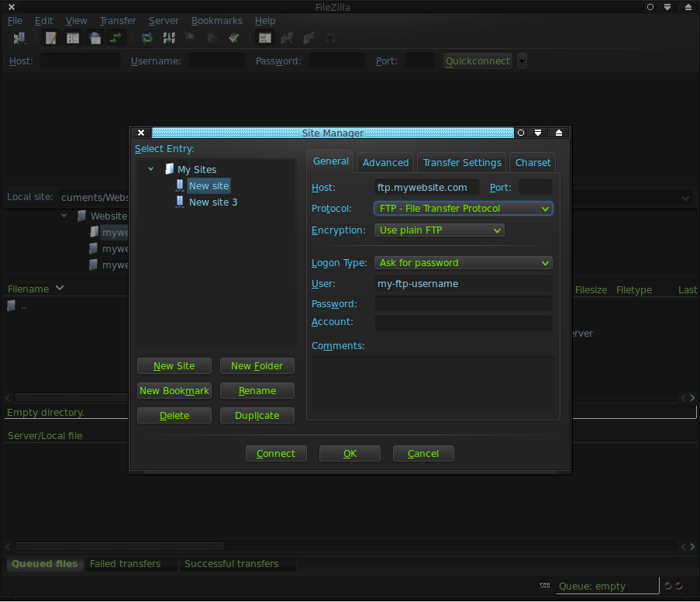
Task: Open the remote site path dropdown arrow
Action: coord(686,198)
